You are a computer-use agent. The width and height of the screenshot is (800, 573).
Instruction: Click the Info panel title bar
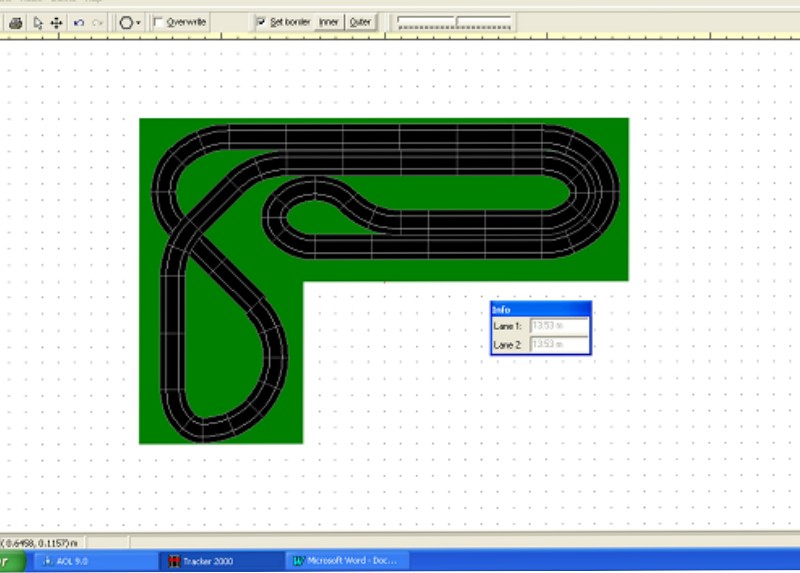[x=540, y=309]
